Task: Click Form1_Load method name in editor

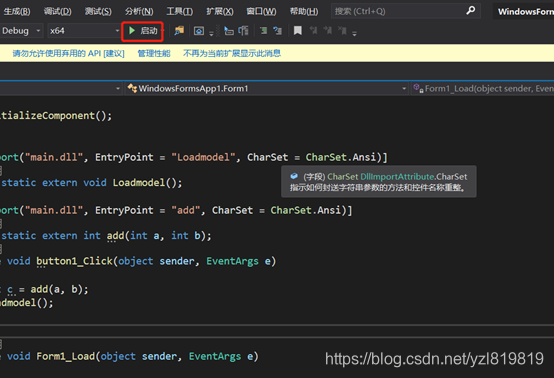Action: click(66, 356)
